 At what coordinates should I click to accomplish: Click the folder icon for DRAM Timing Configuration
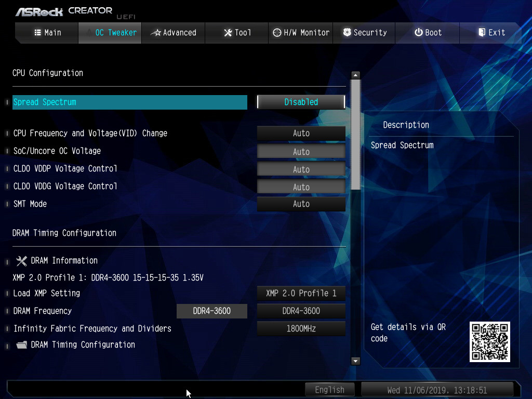click(21, 345)
